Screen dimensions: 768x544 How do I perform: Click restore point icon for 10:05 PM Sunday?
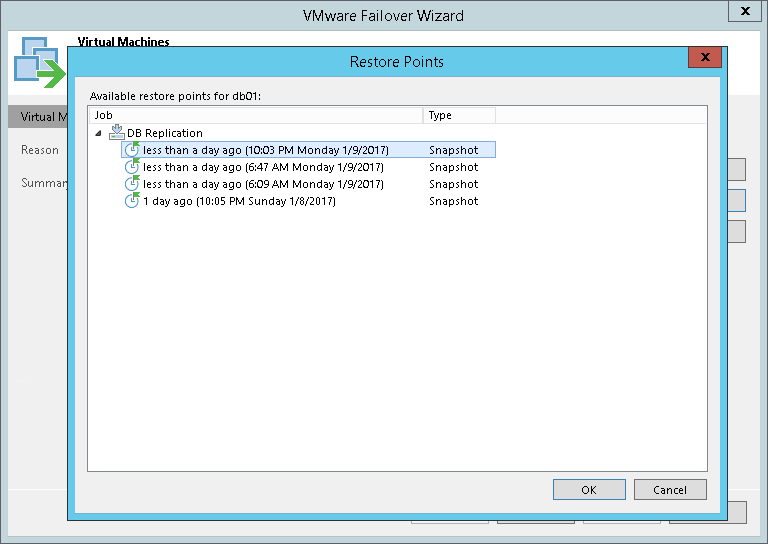click(132, 200)
